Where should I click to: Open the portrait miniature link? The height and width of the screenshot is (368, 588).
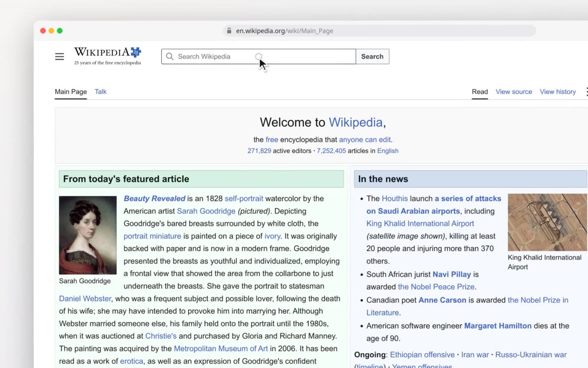tap(152, 236)
